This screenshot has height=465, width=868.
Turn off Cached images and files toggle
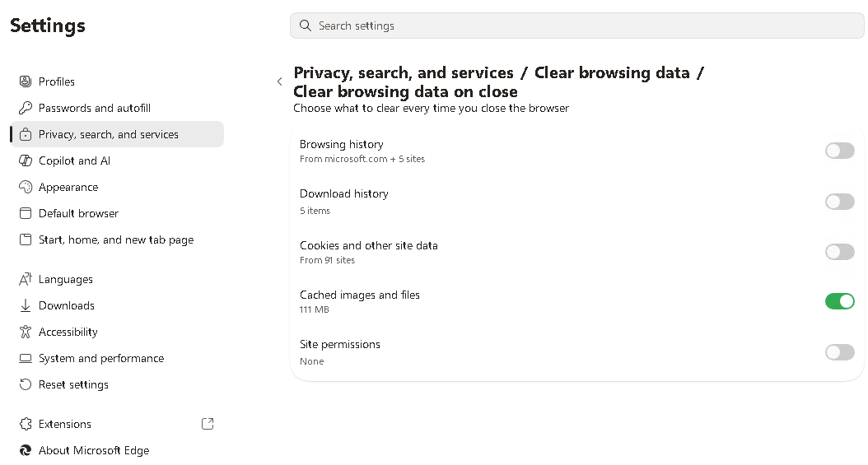coord(840,301)
